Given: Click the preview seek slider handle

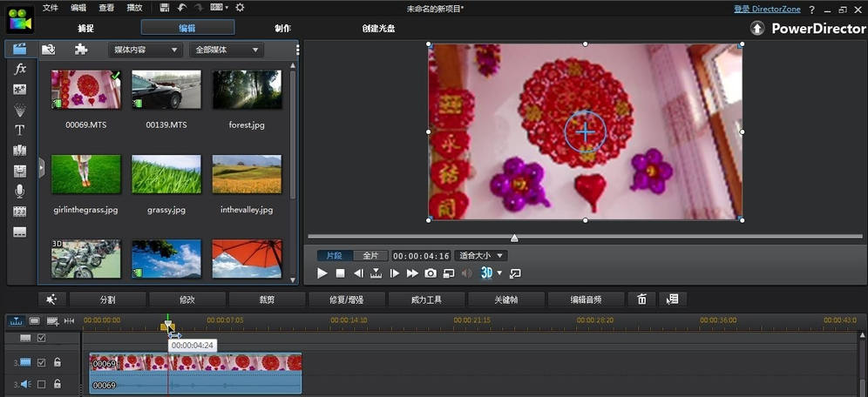Looking at the screenshot, I should 514,238.
